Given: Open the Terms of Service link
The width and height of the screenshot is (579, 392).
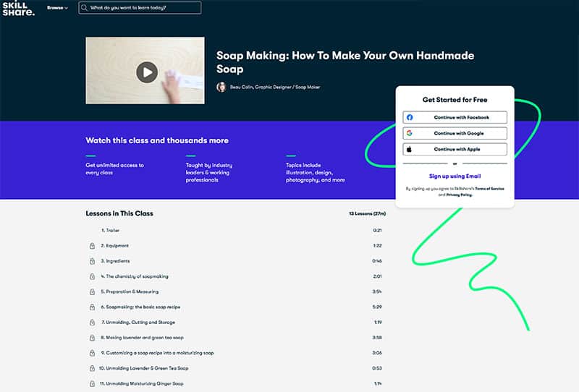Looking at the screenshot, I should click(x=489, y=189).
